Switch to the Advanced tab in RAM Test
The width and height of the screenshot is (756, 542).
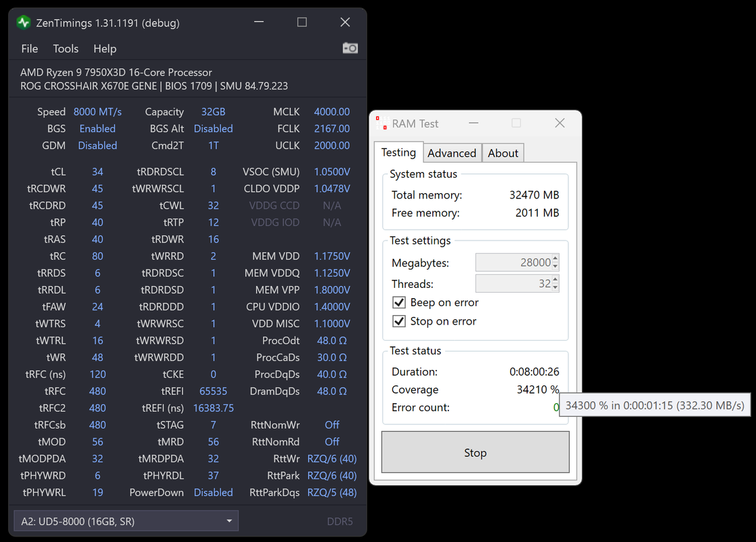pos(452,153)
